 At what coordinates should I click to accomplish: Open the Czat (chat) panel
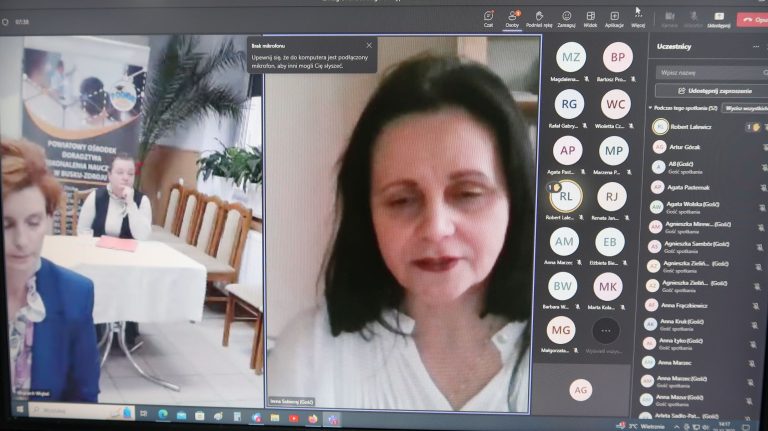point(488,19)
